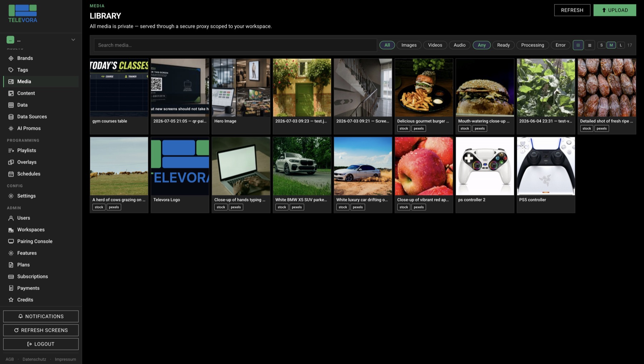This screenshot has width=644, height=364.
Task: Set status filter to Any
Action: click(x=482, y=45)
